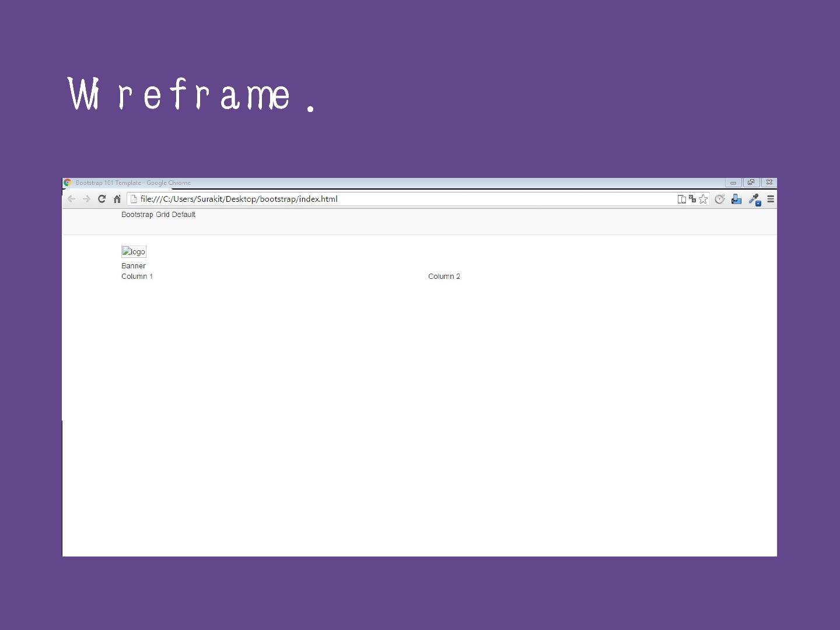The image size is (840, 630).
Task: Go forward with the browser forward arrow
Action: pyautogui.click(x=86, y=199)
